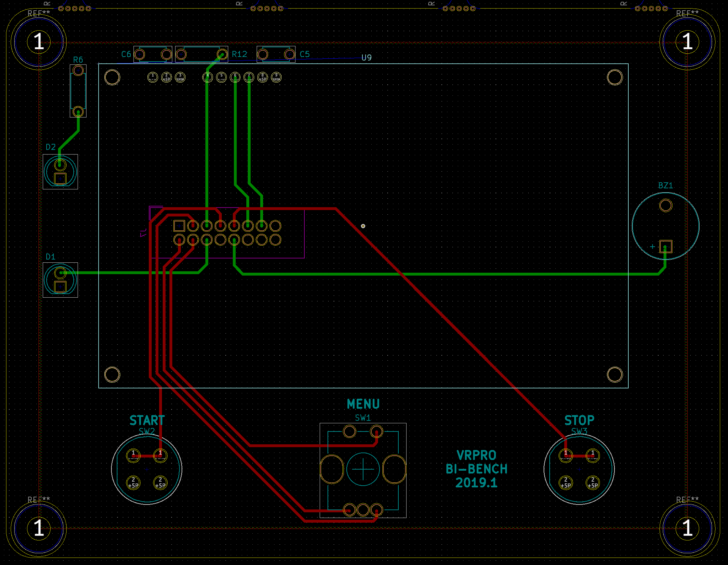Select the R6 resistor reference label
The height and width of the screenshot is (565, 728).
pos(78,60)
